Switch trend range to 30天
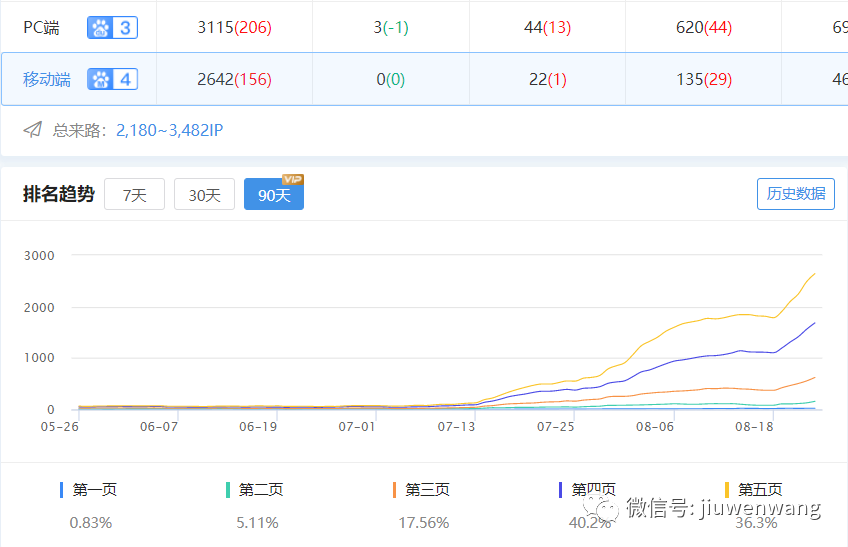Screen dimensions: 848x547 tap(204, 194)
